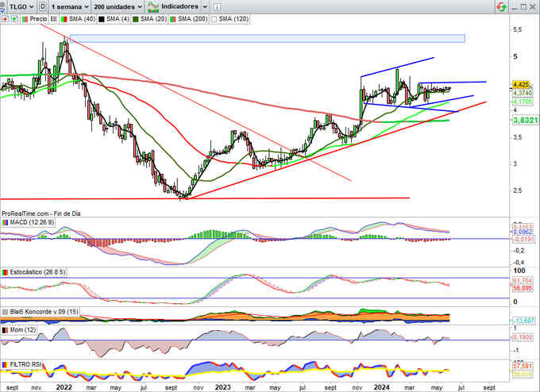The image size is (540, 392).
Task: Click the 0,0962 MACD value label
Action: coord(523,232)
